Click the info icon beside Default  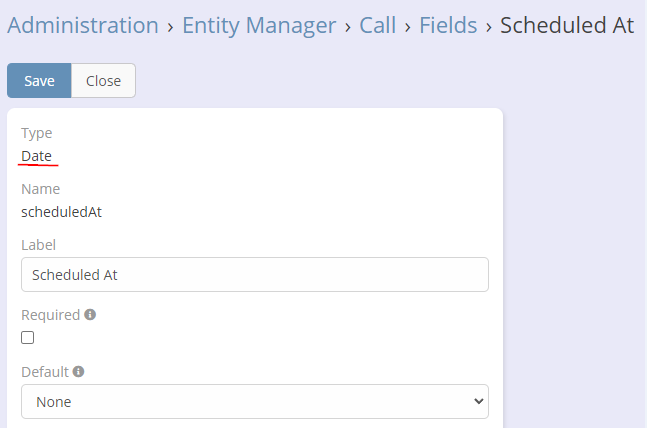[79, 372]
